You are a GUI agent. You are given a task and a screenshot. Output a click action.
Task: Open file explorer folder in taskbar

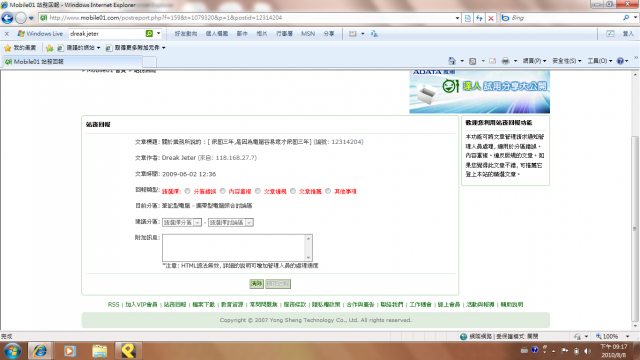(99, 351)
